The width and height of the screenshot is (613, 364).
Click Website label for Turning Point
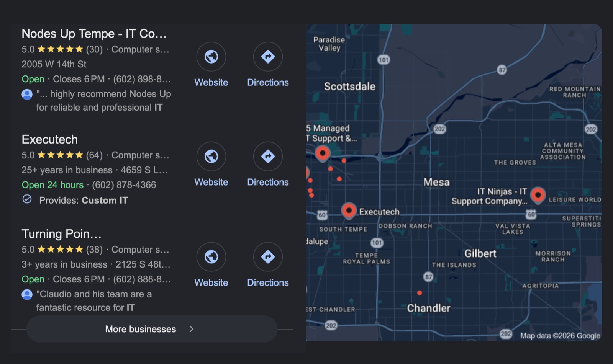211,282
